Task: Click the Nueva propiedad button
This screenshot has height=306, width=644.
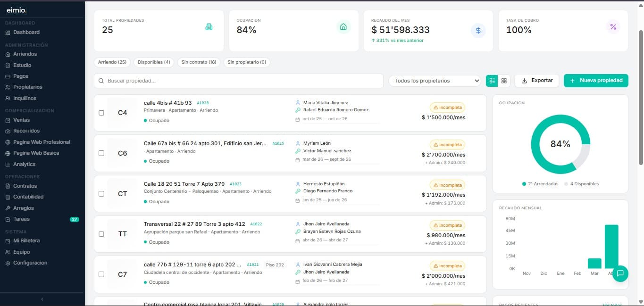Action: tap(595, 80)
